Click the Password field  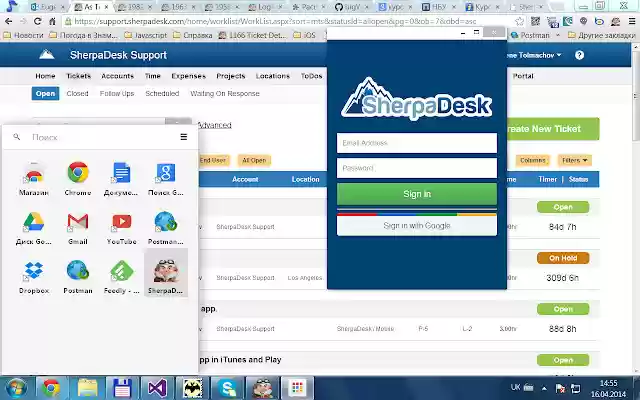(x=417, y=168)
